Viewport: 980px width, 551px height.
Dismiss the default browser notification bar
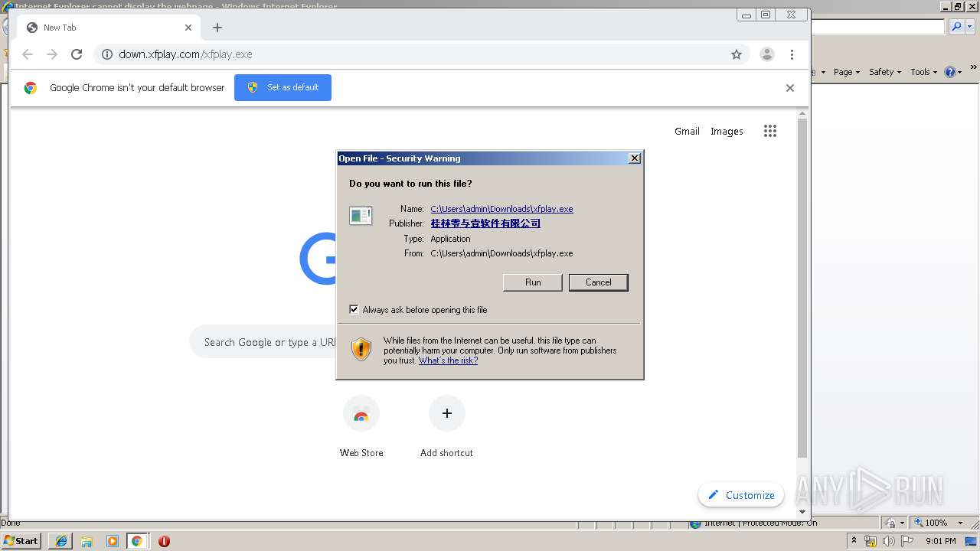pos(790,88)
